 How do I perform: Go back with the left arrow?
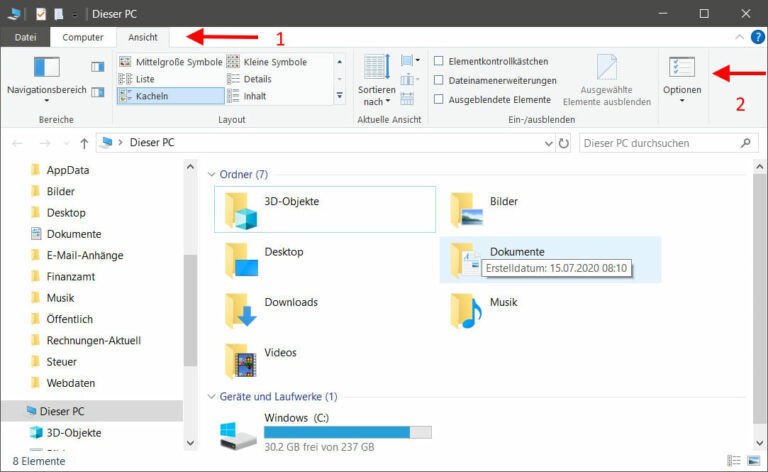pyautogui.click(x=18, y=143)
